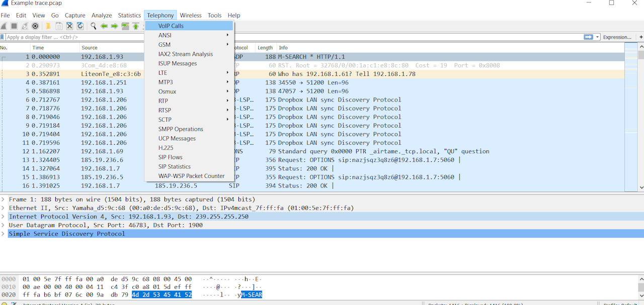Reload the capture file icon

point(80,26)
